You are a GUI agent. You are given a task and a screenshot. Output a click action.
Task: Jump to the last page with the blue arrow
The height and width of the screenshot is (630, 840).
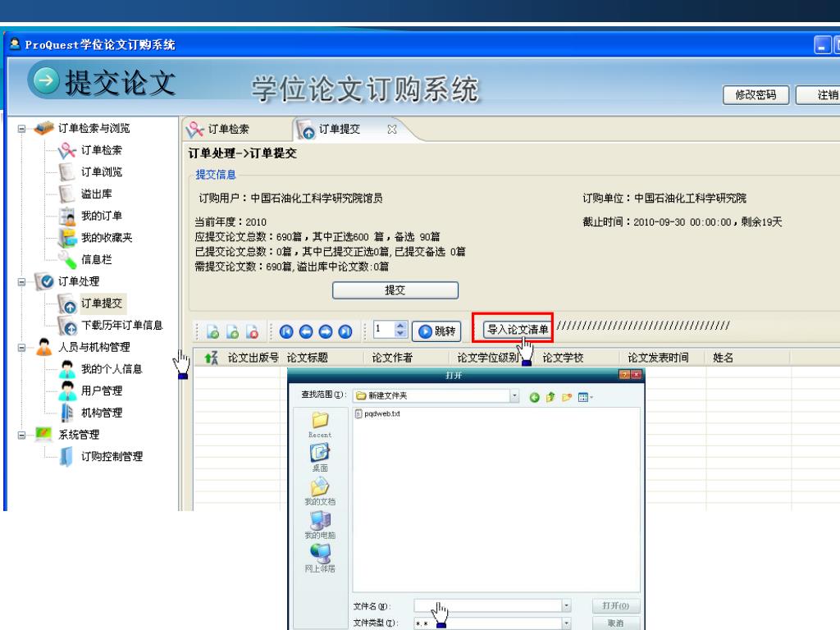[x=345, y=332]
